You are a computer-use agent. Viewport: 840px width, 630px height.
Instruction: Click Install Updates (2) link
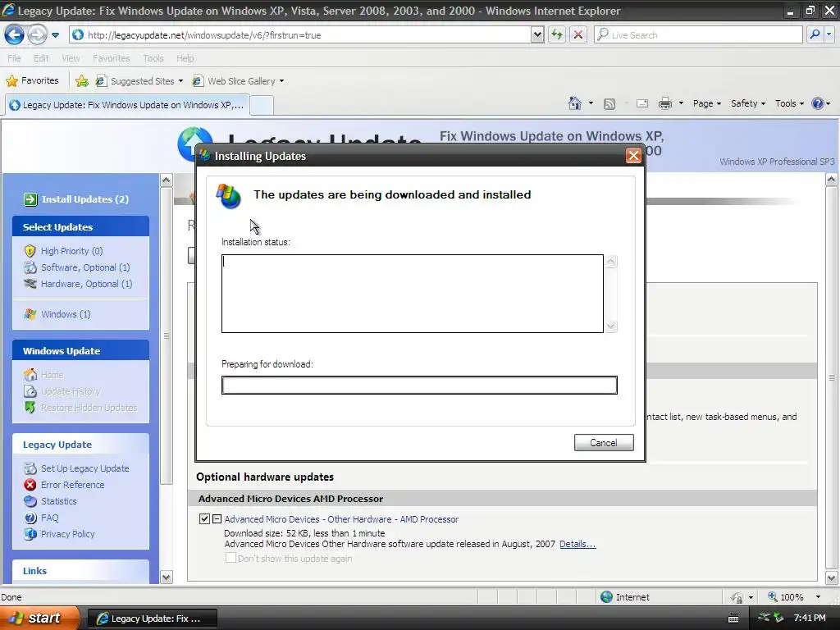pos(85,199)
